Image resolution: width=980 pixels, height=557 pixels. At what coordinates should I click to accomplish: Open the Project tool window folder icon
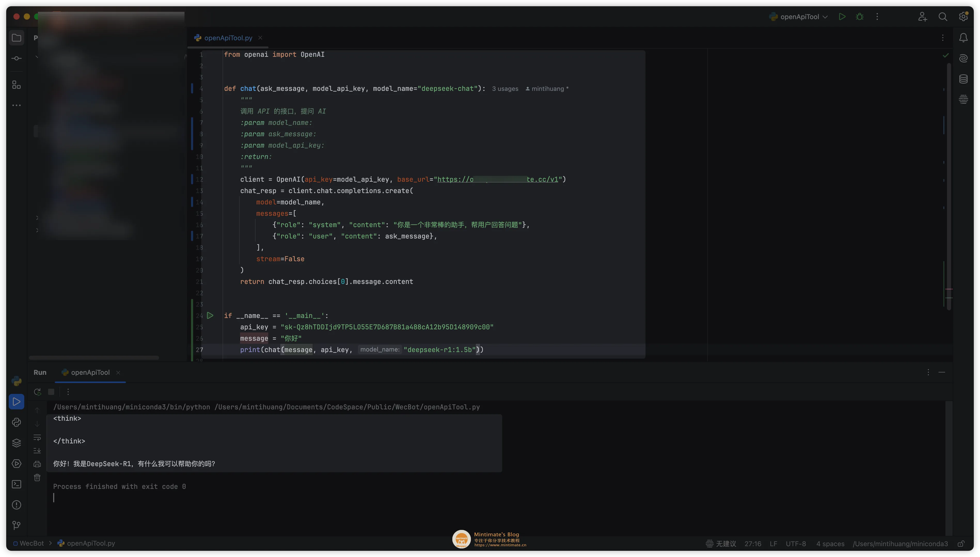tap(17, 37)
